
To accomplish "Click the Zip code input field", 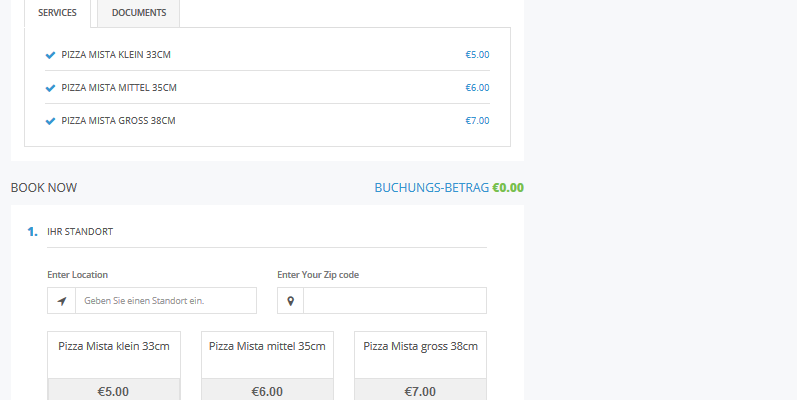I will [394, 301].
